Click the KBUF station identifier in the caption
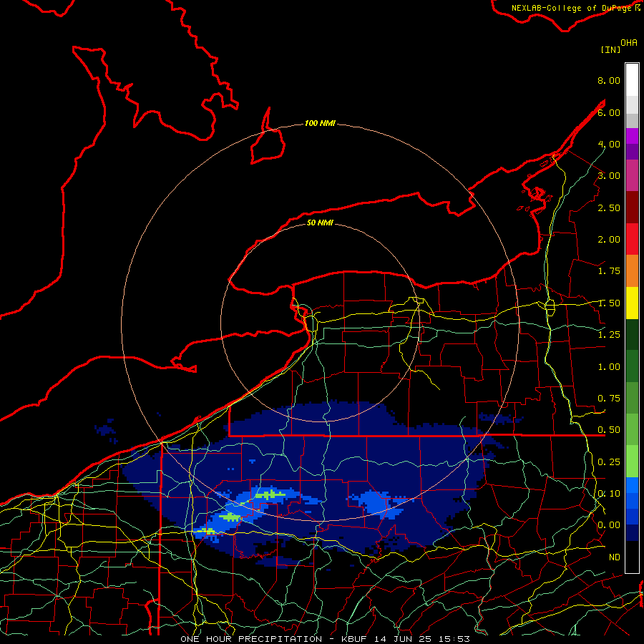This screenshot has height=644, width=644. point(355,639)
